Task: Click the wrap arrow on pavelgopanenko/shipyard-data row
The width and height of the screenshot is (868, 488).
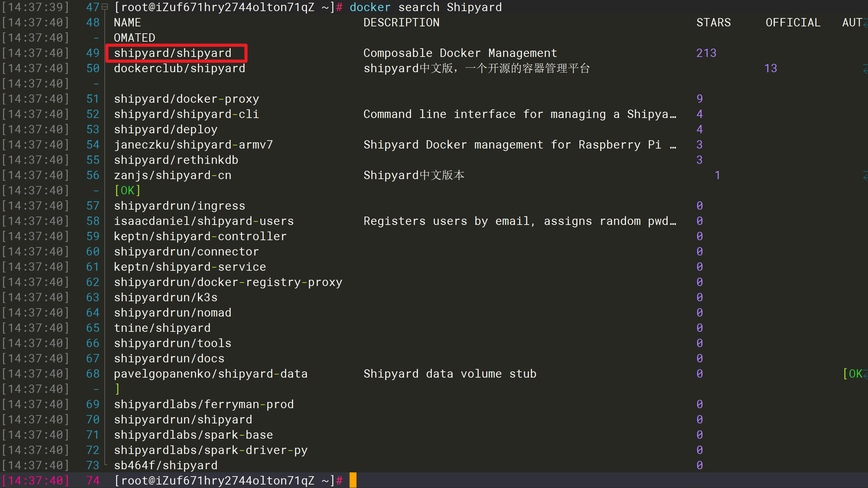Action: pos(865,374)
